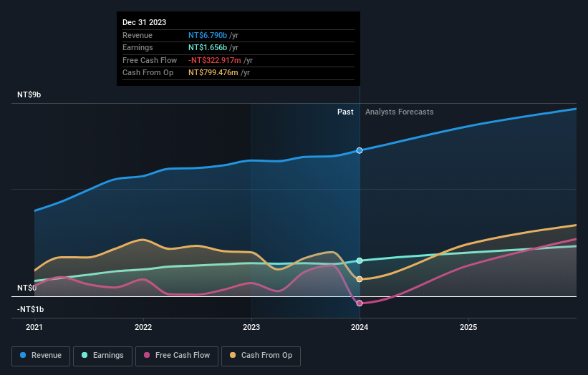Click the NT$799.476m cash from op value

pyautogui.click(x=213, y=73)
